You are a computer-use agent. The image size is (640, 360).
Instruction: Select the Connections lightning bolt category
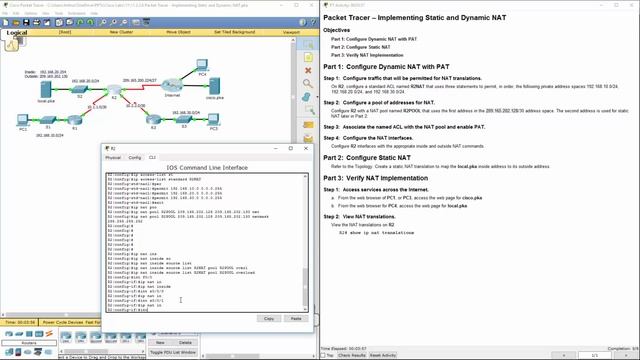click(49, 334)
